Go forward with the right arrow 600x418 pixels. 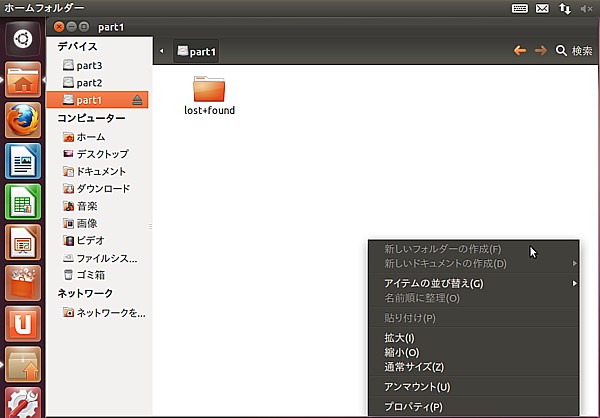[x=541, y=50]
